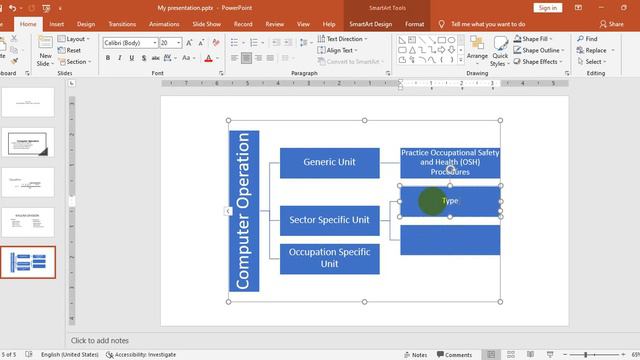Align text left in Paragraph group
640x360 pixels.
pos(234,58)
